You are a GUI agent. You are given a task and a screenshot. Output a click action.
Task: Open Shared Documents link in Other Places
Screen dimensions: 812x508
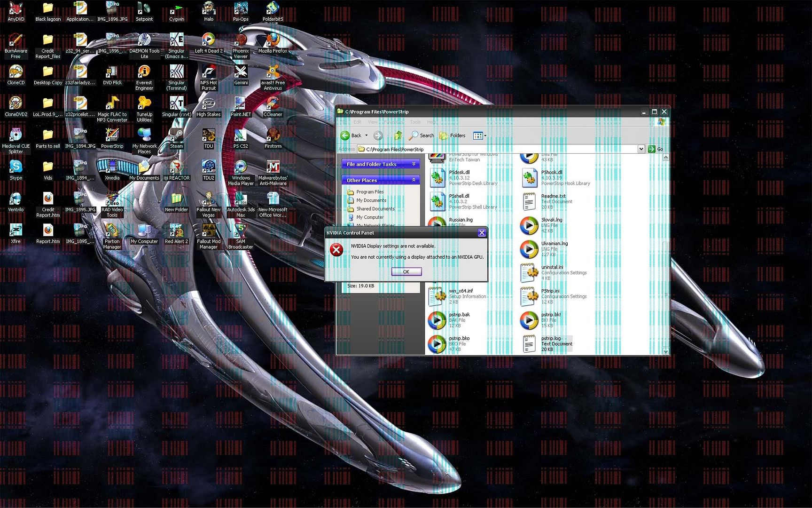click(x=375, y=209)
